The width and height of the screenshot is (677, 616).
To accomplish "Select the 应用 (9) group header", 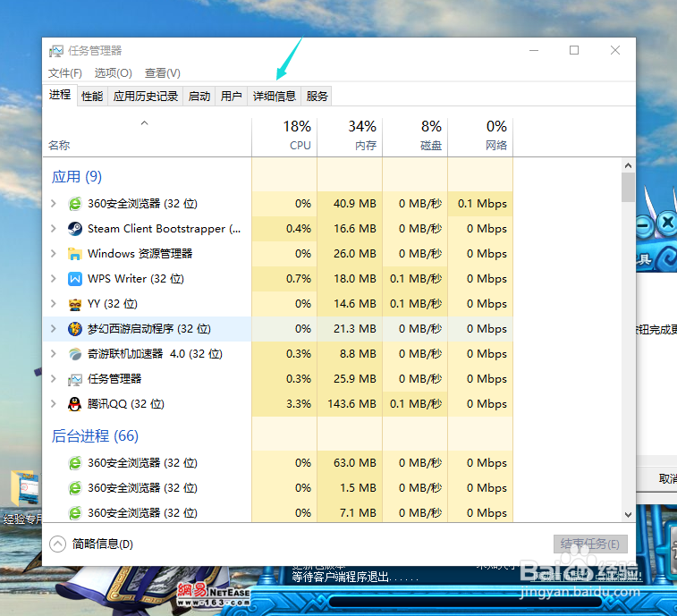I will pyautogui.click(x=77, y=176).
